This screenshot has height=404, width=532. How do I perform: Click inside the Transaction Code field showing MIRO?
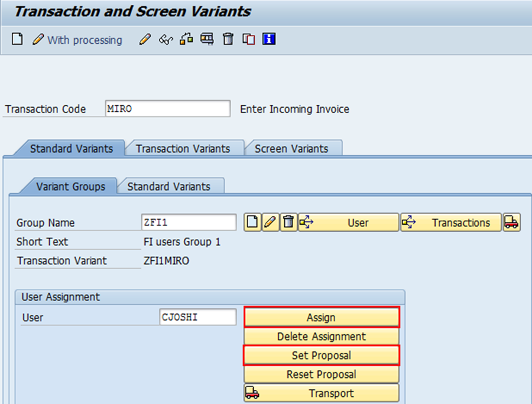point(167,108)
